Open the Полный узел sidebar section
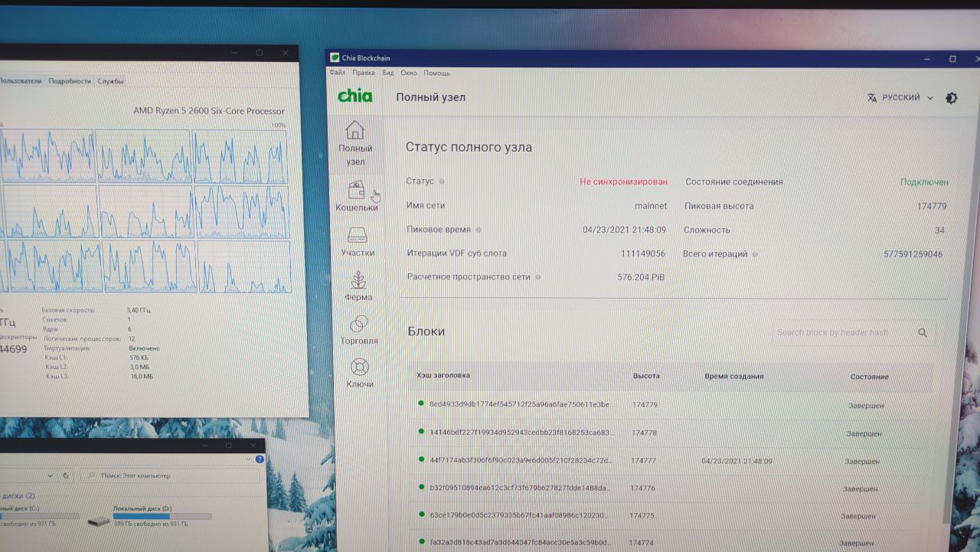Image resolution: width=980 pixels, height=552 pixels. [355, 143]
